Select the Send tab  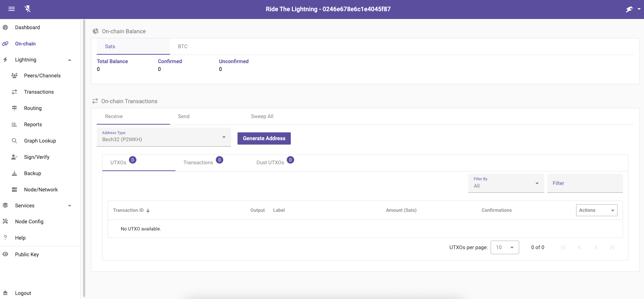[206, 116]
